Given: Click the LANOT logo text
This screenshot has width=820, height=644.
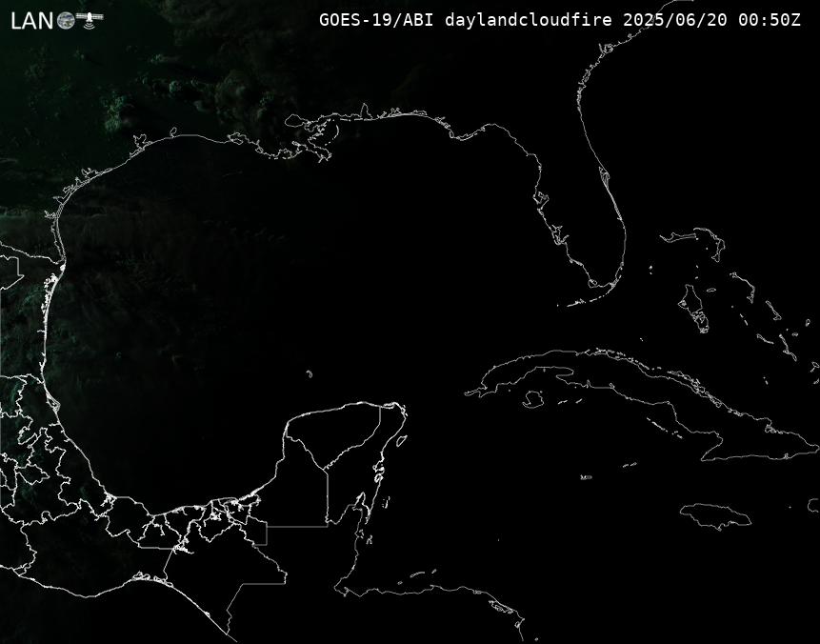Looking at the screenshot, I should pos(56,20).
